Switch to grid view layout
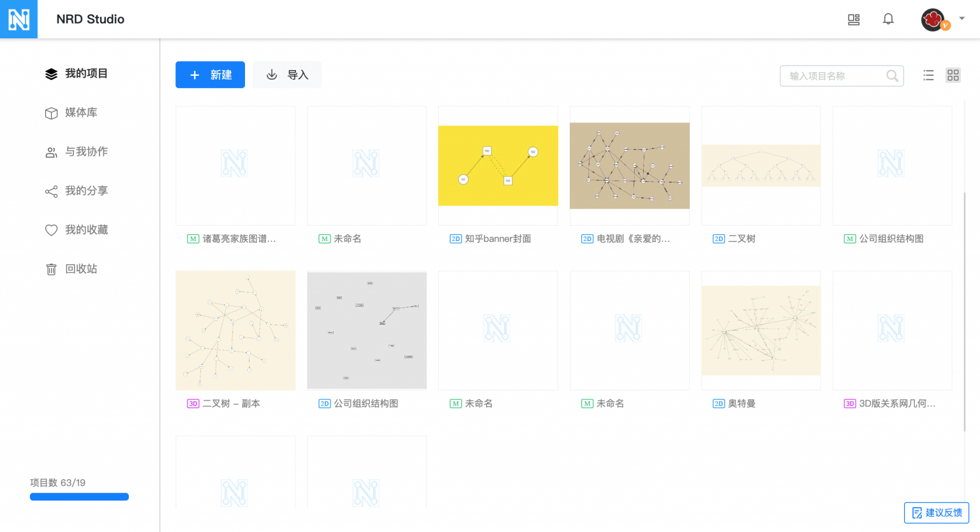The image size is (980, 532). click(953, 75)
